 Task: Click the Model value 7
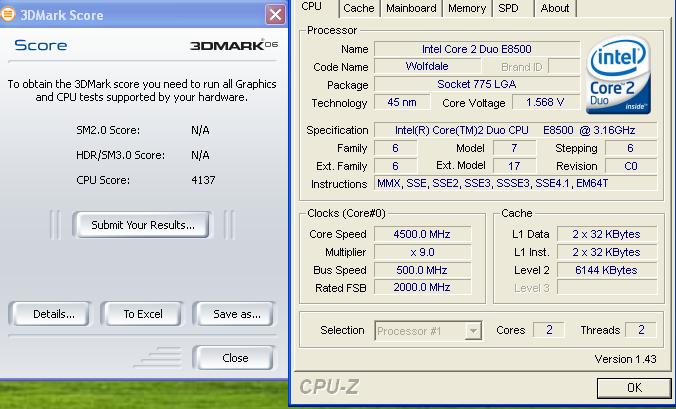(x=514, y=148)
